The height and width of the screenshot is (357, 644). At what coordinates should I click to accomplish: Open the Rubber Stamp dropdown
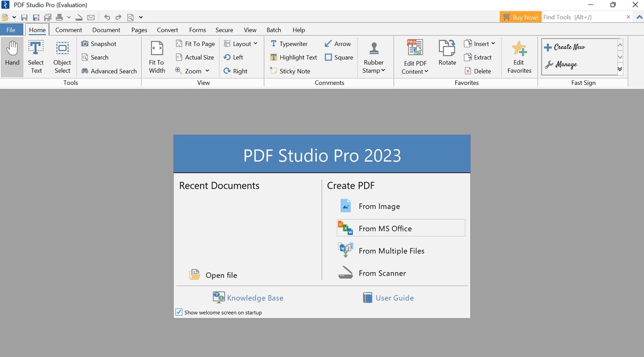(x=374, y=57)
